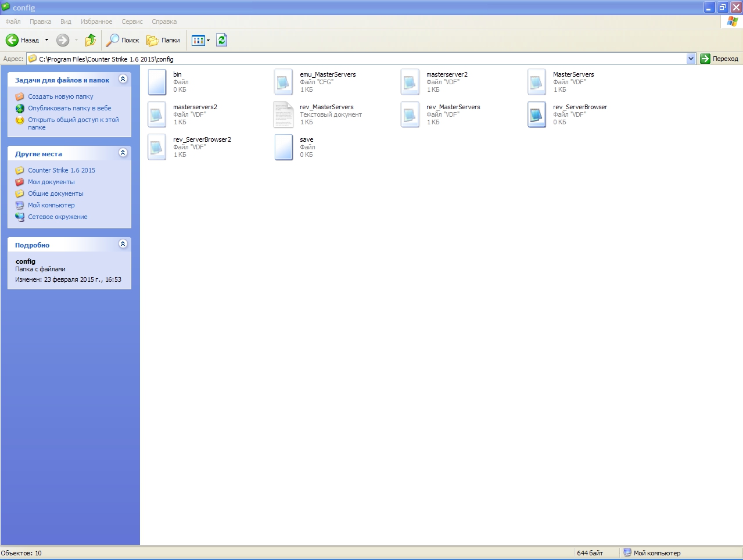
Task: Click the rev_ServerBrowser2 file name
Action: click(x=202, y=139)
